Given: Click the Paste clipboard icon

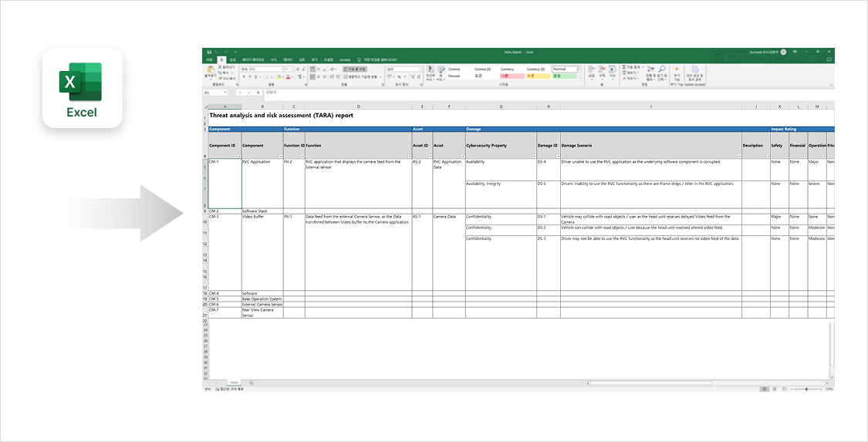Looking at the screenshot, I should click(210, 70).
